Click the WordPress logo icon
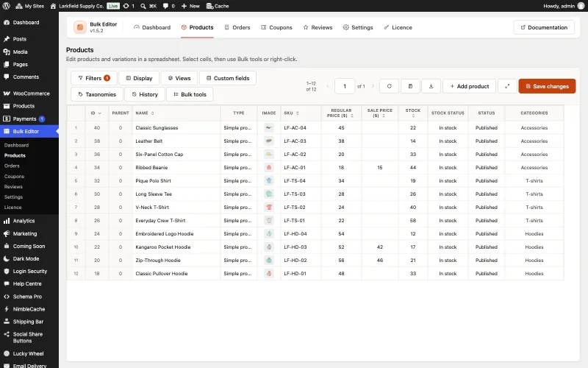This screenshot has width=588, height=368. click(x=6, y=6)
